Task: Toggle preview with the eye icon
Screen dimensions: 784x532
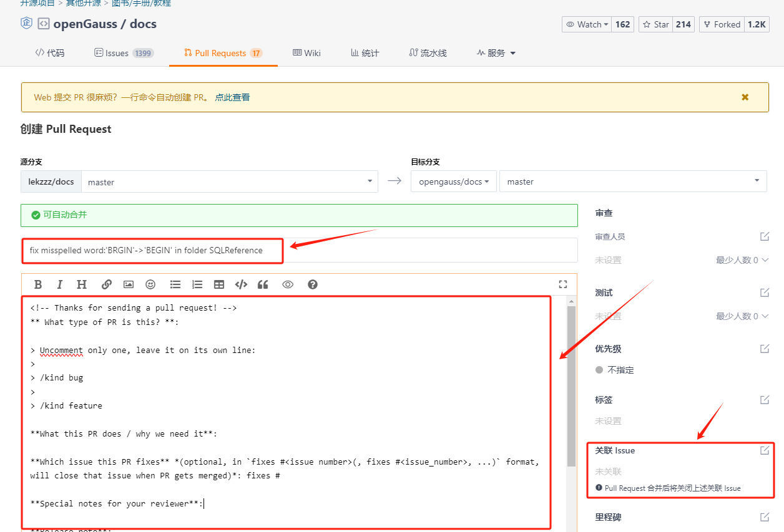Action: click(288, 284)
